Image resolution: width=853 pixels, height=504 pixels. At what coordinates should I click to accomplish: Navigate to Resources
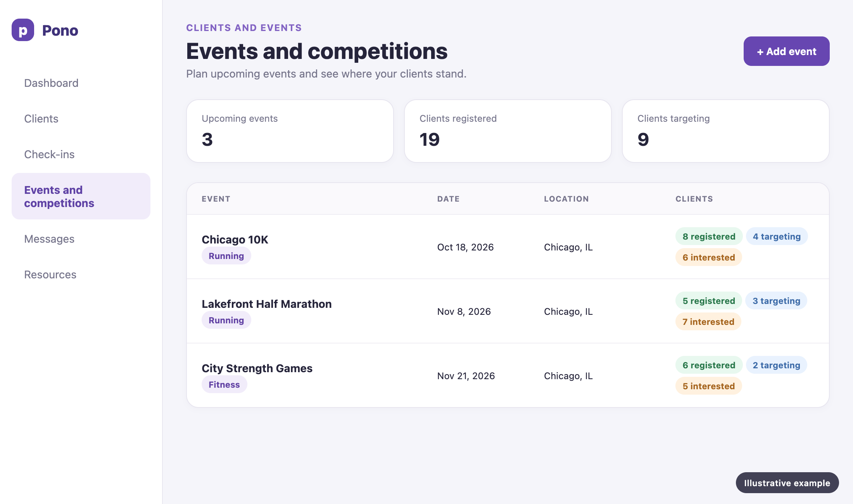coord(81,274)
